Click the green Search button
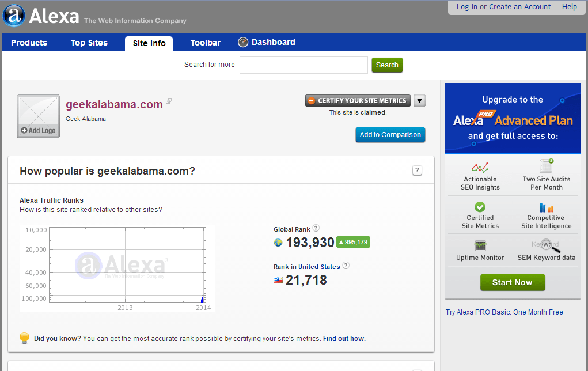The height and width of the screenshot is (371, 588). pos(387,65)
